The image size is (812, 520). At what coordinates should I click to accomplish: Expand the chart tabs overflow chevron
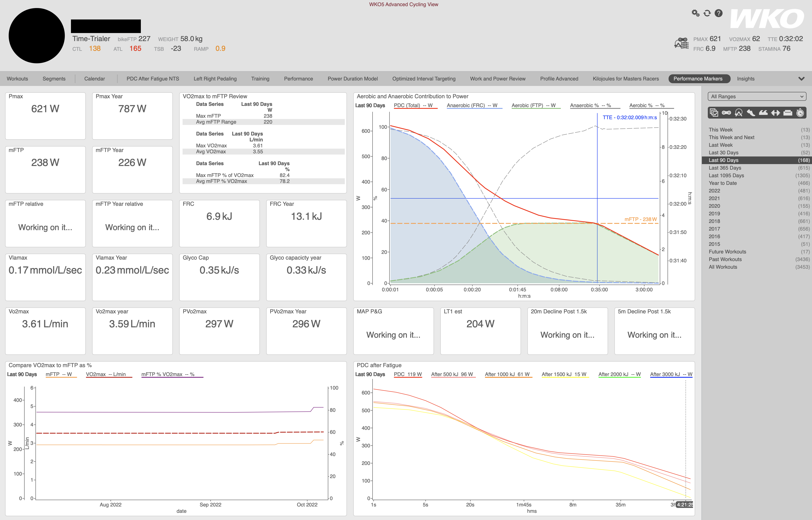pyautogui.click(x=801, y=79)
